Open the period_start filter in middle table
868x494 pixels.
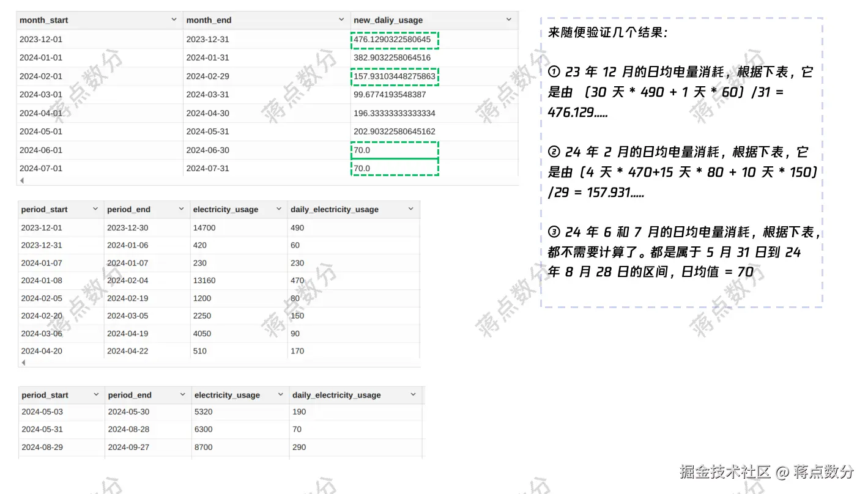(95, 208)
